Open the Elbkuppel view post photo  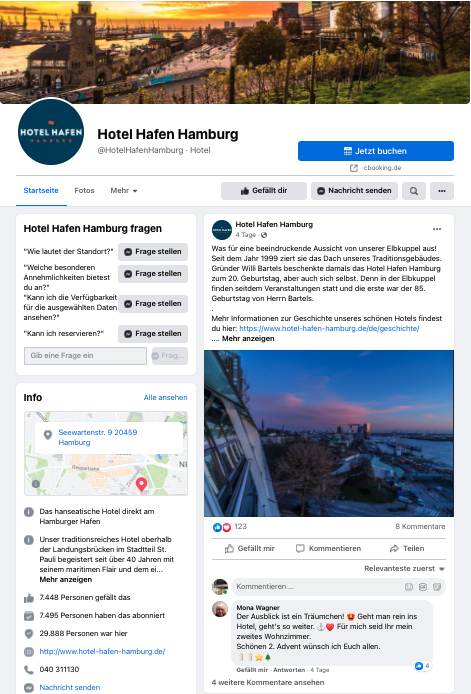point(329,433)
